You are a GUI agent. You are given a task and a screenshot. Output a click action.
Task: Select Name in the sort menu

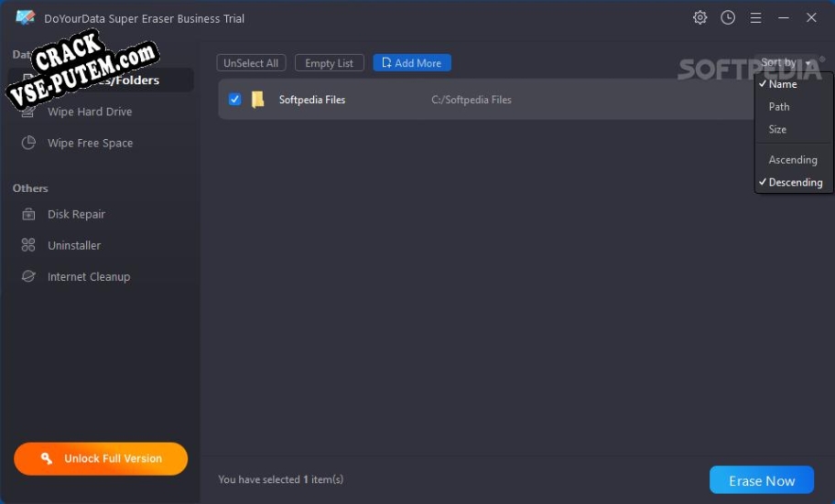coord(783,84)
